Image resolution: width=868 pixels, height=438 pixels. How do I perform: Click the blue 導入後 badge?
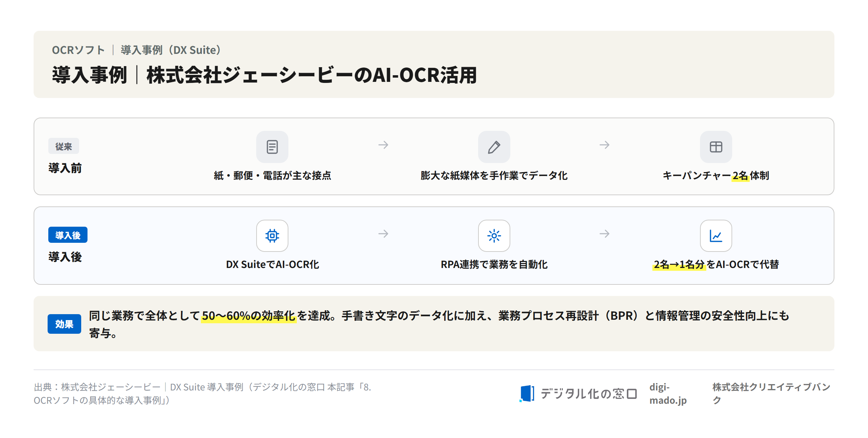(68, 235)
